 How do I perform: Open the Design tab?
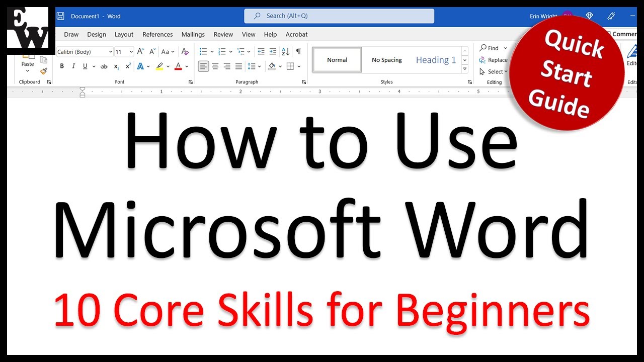97,34
